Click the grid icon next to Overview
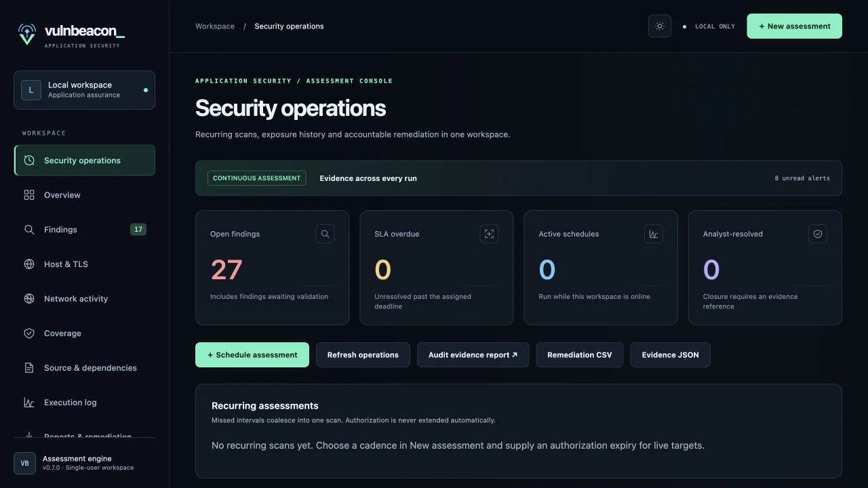This screenshot has height=488, width=868. (x=29, y=195)
